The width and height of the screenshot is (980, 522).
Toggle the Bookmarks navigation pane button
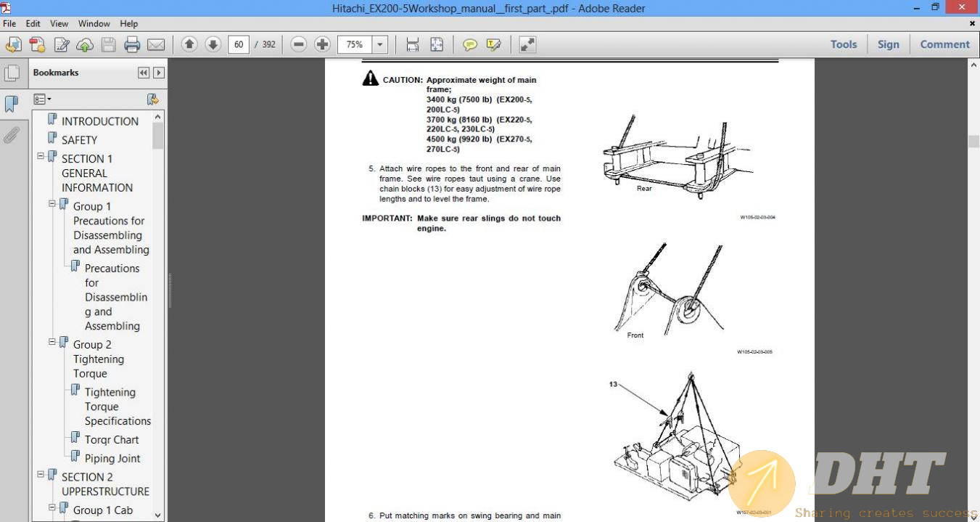[12, 104]
